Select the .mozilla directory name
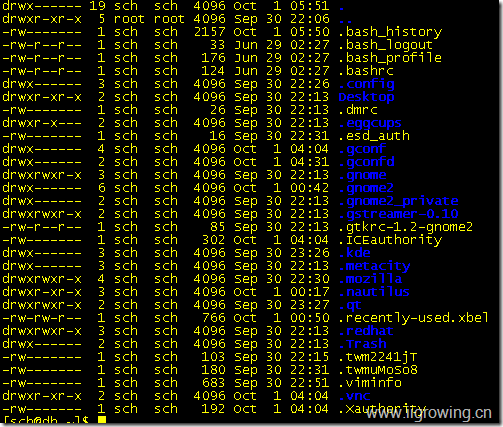 [x=370, y=279]
